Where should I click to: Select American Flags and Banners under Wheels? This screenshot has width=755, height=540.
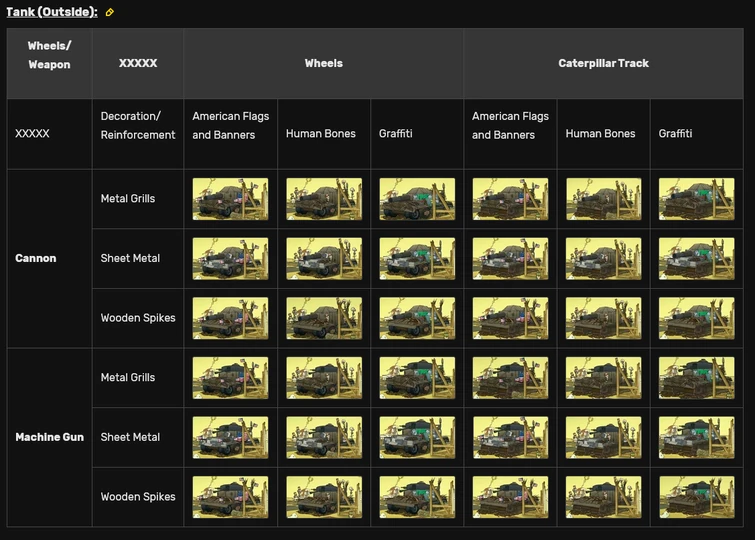[230, 134]
